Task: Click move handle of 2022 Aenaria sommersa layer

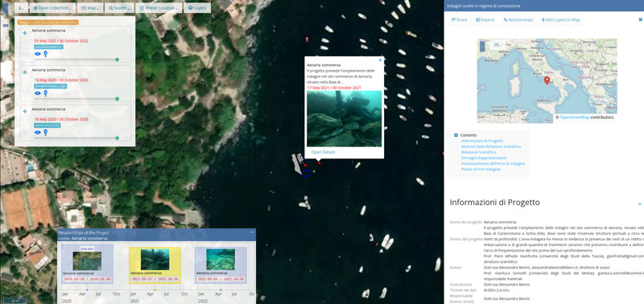Action: click(x=25, y=33)
